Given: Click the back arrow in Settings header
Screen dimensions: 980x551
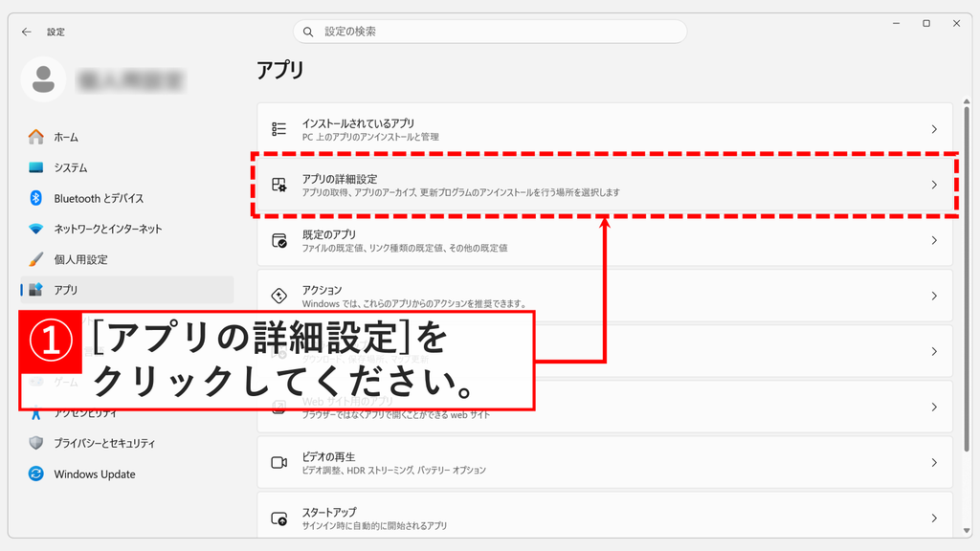Looking at the screenshot, I should point(26,32).
